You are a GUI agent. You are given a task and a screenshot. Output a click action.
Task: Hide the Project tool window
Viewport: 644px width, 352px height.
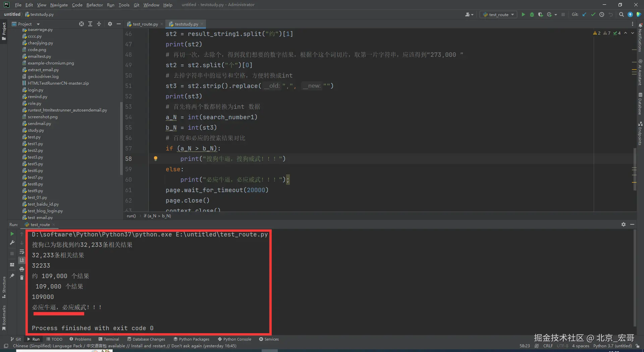pyautogui.click(x=119, y=24)
